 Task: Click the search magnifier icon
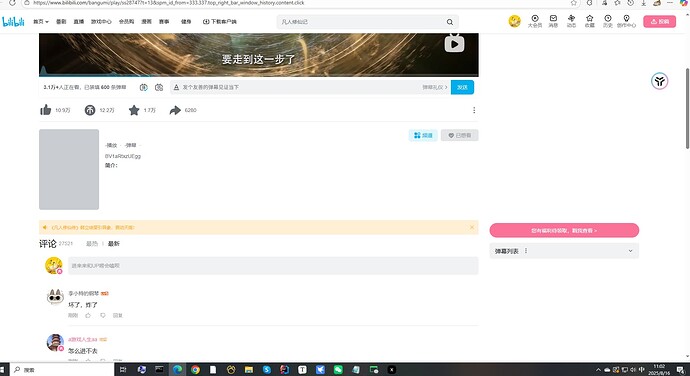point(449,22)
